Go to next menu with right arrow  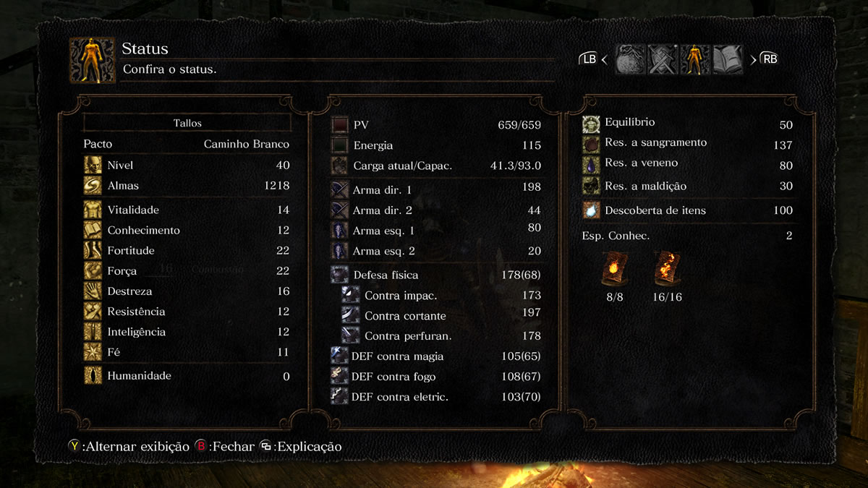point(753,59)
